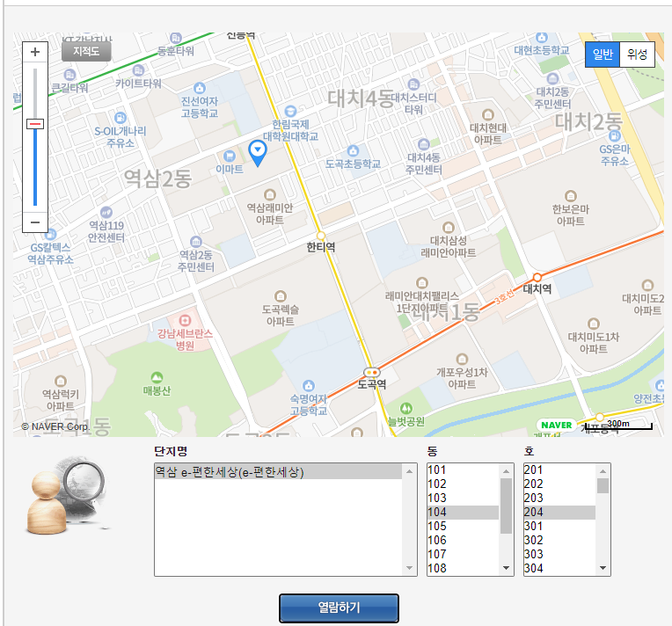This screenshot has height=626, width=672.
Task: Select building 108 in 동 list
Action: coord(463,568)
